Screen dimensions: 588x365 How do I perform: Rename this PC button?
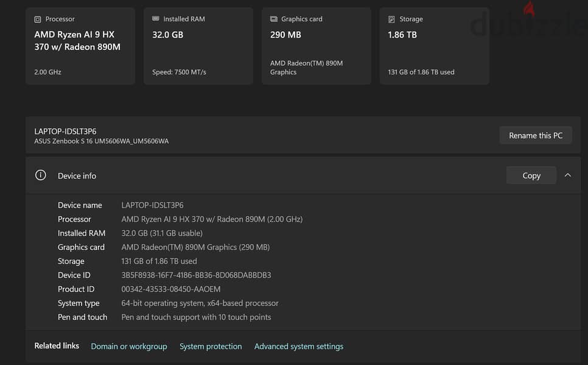click(x=536, y=135)
